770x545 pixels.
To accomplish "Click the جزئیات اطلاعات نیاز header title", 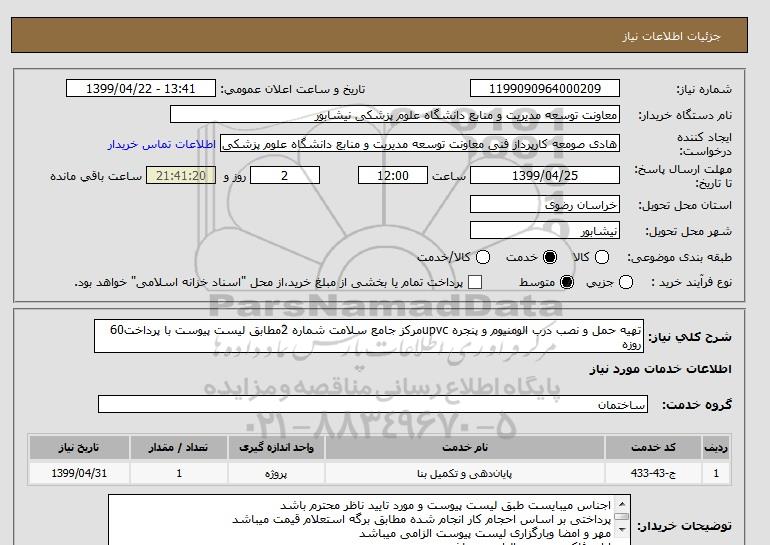I will tap(671, 37).
